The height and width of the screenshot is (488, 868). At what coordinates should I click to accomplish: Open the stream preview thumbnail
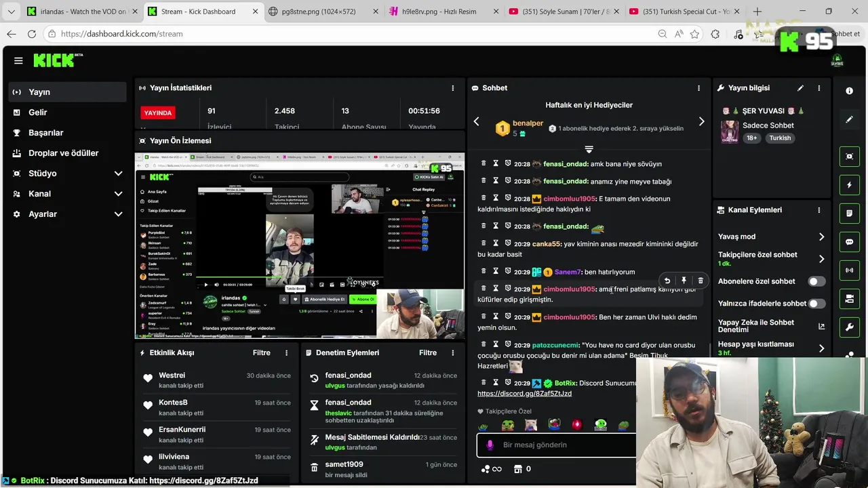(x=300, y=245)
